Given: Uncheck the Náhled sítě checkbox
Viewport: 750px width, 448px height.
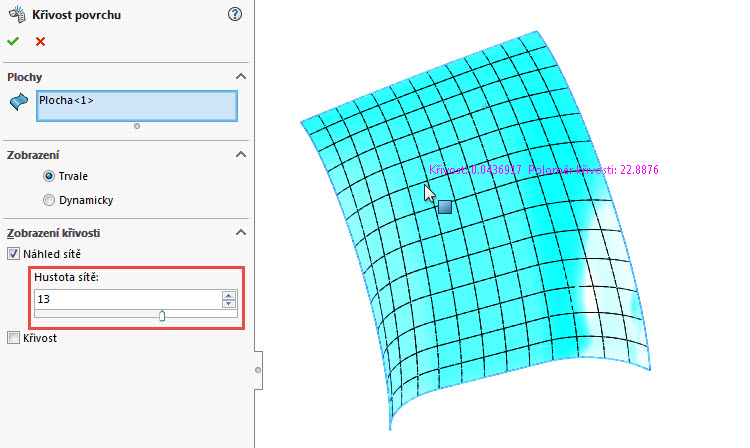Looking at the screenshot, I should (13, 254).
